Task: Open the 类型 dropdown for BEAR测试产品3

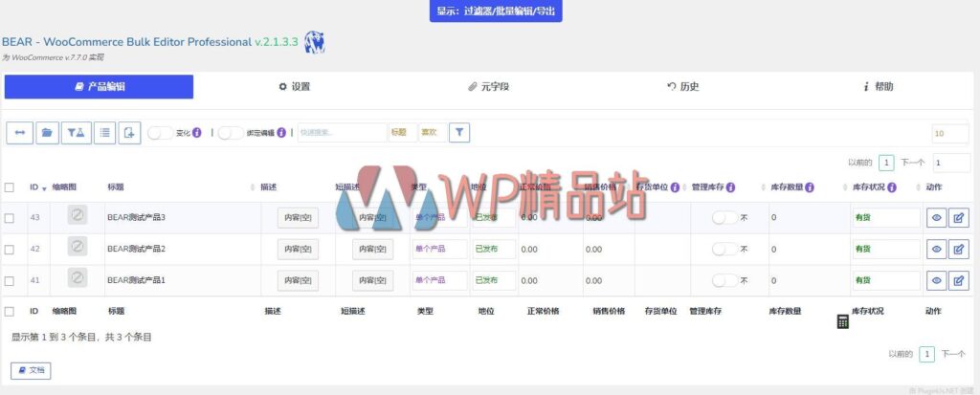Action: [439, 217]
